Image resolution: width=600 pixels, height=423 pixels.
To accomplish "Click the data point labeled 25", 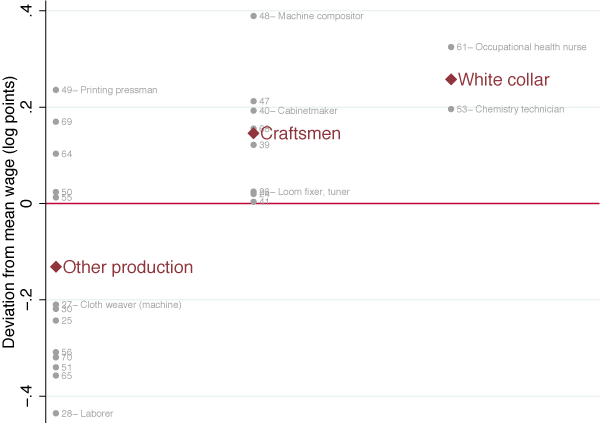I will click(56, 321).
